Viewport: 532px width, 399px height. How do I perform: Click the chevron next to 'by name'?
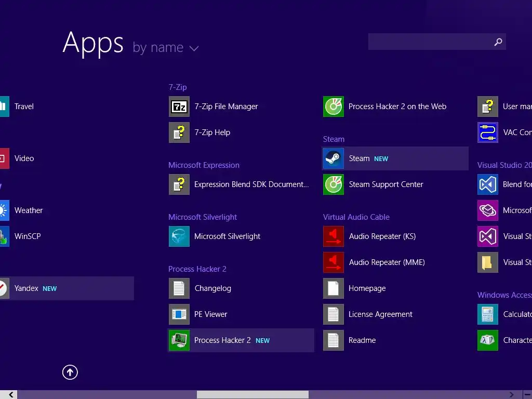(x=194, y=48)
